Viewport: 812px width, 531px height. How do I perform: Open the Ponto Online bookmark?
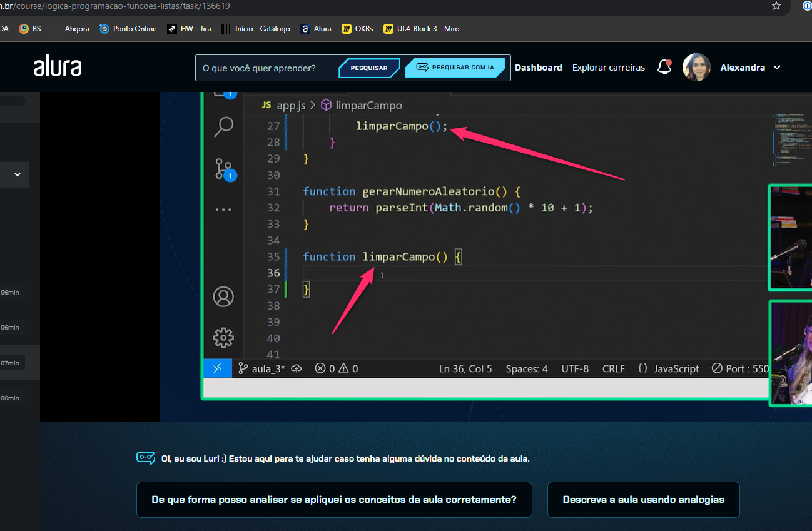pyautogui.click(x=128, y=29)
